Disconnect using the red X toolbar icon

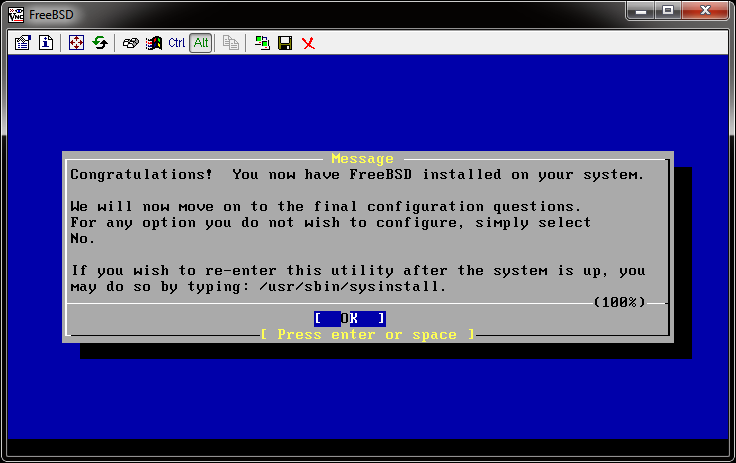(308, 43)
